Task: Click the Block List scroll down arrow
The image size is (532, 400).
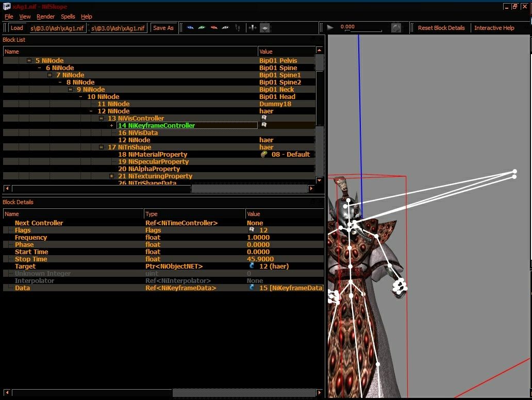Action: tap(319, 180)
